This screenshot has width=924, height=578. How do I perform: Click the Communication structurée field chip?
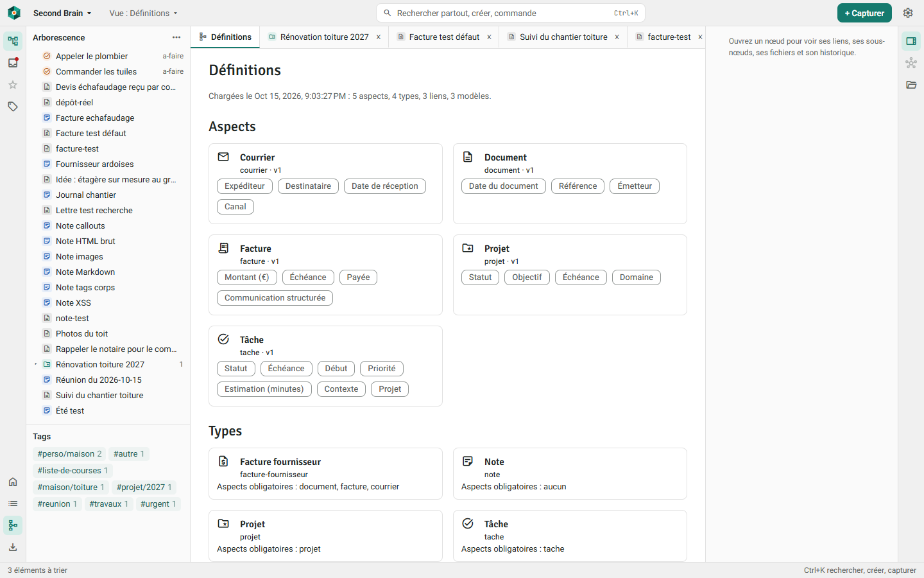(275, 298)
